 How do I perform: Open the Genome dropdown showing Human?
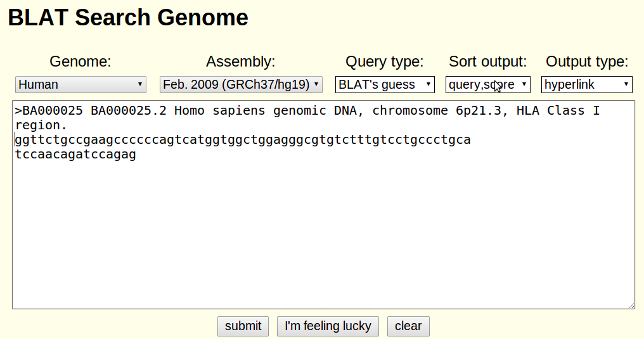(x=80, y=84)
